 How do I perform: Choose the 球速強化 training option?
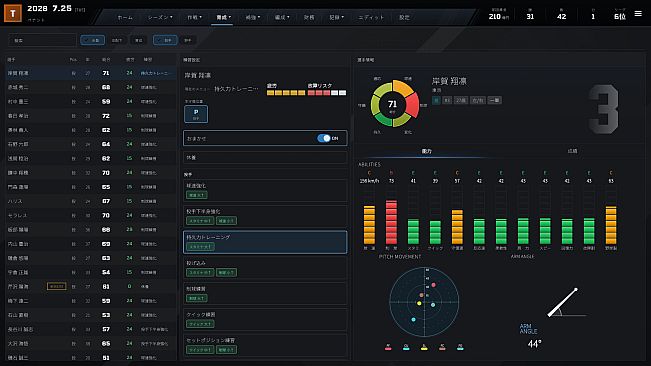point(265,190)
